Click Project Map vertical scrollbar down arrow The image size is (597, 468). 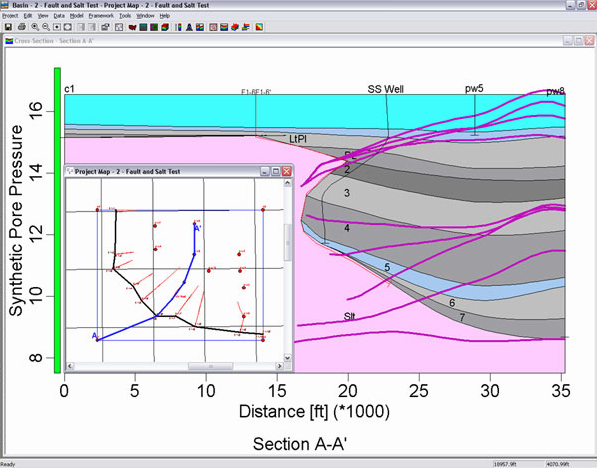click(287, 358)
